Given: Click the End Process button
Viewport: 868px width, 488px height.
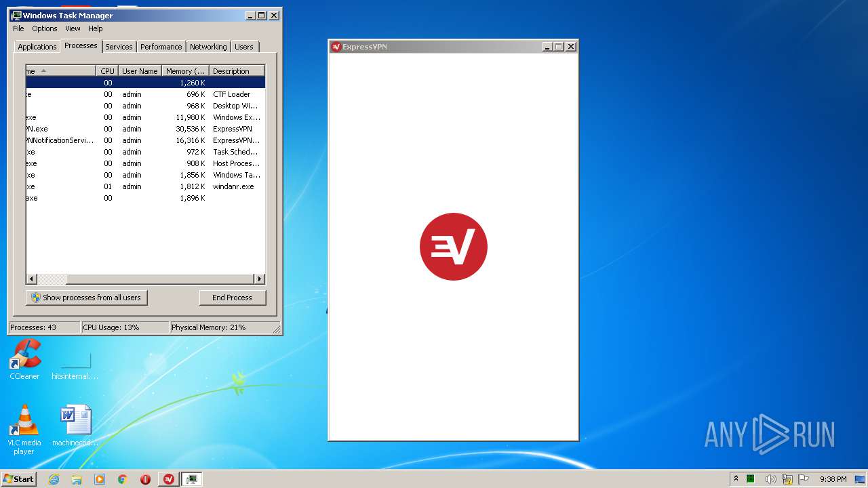Looking at the screenshot, I should point(232,298).
